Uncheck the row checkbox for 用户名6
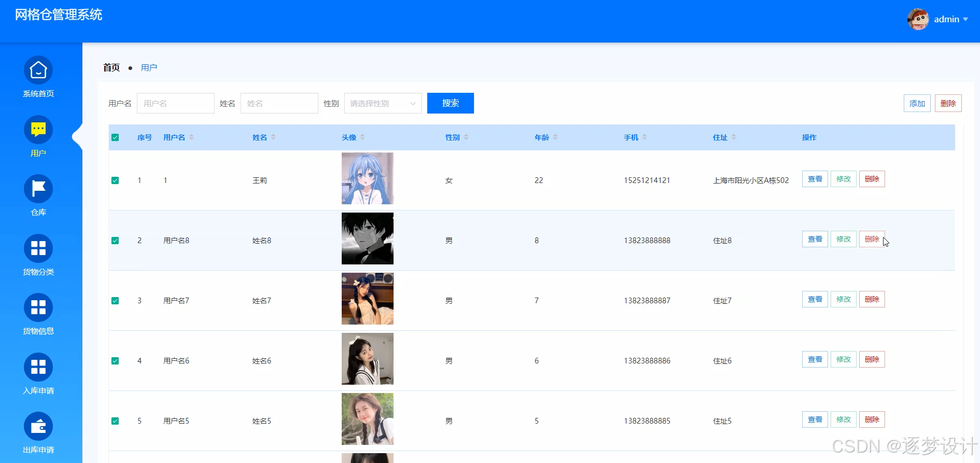The image size is (980, 463). [115, 361]
